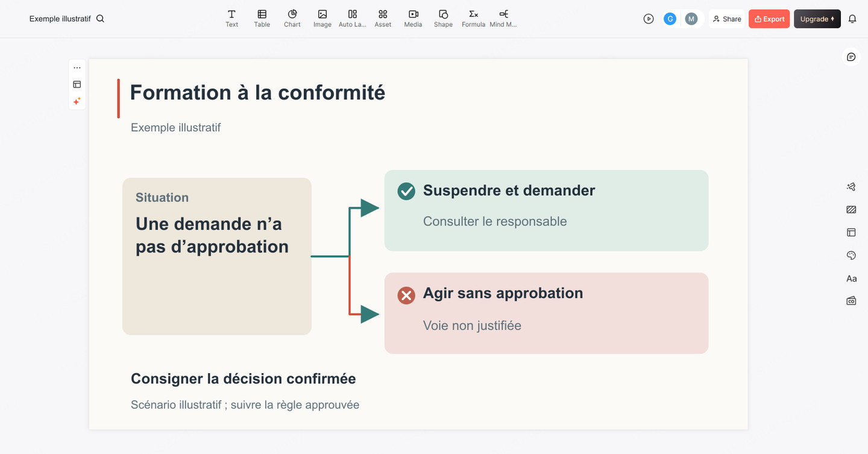
Task: Select the Text tool
Action: 231,19
